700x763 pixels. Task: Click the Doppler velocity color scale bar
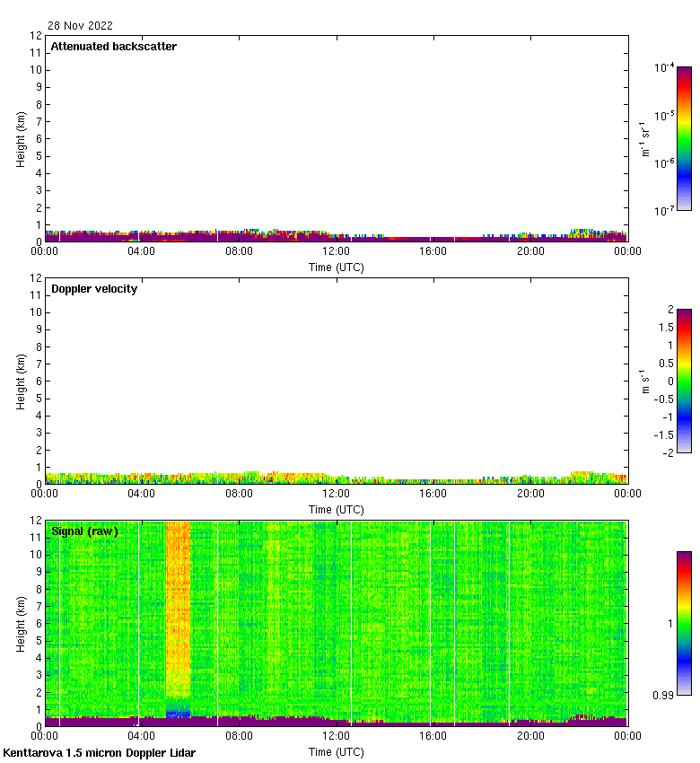[x=684, y=381]
